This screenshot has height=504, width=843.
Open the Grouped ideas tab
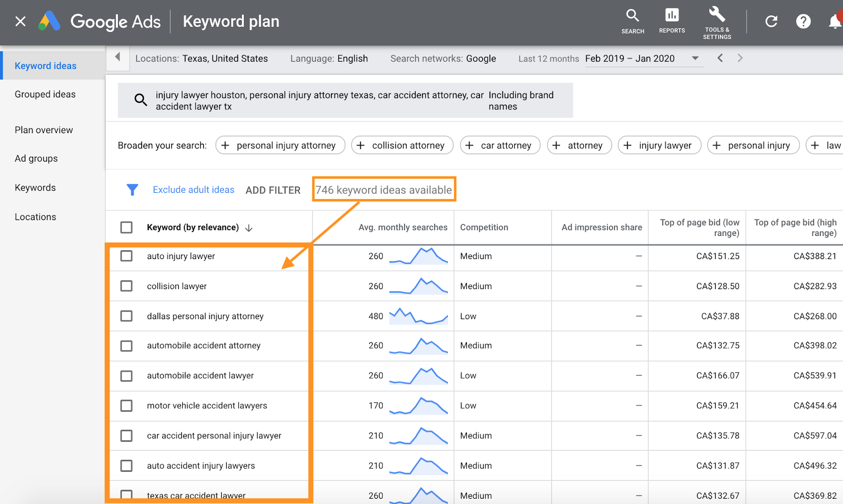(45, 94)
